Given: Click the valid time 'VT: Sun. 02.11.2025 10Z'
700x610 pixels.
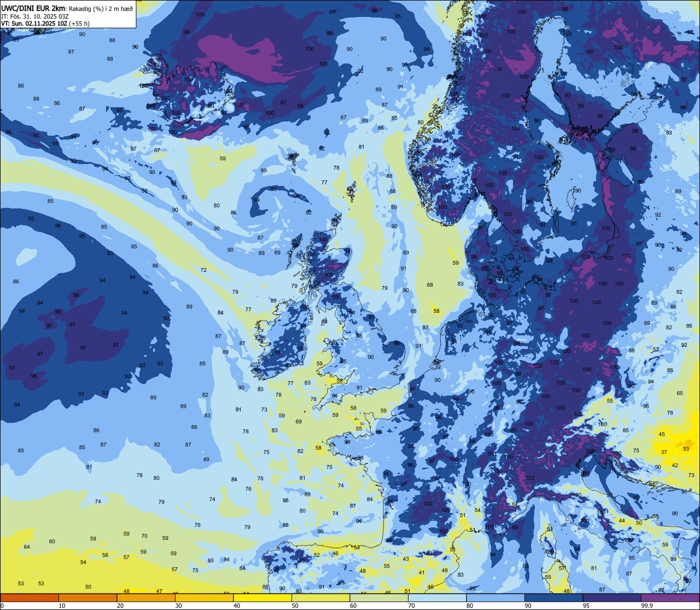Looking at the screenshot, I should point(34,24).
